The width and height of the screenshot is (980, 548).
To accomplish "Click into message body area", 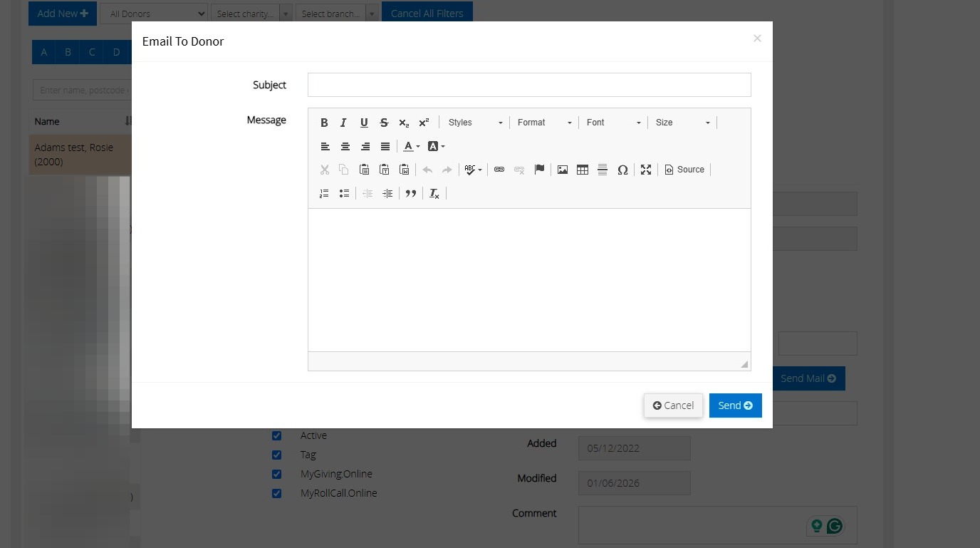I will point(529,279).
